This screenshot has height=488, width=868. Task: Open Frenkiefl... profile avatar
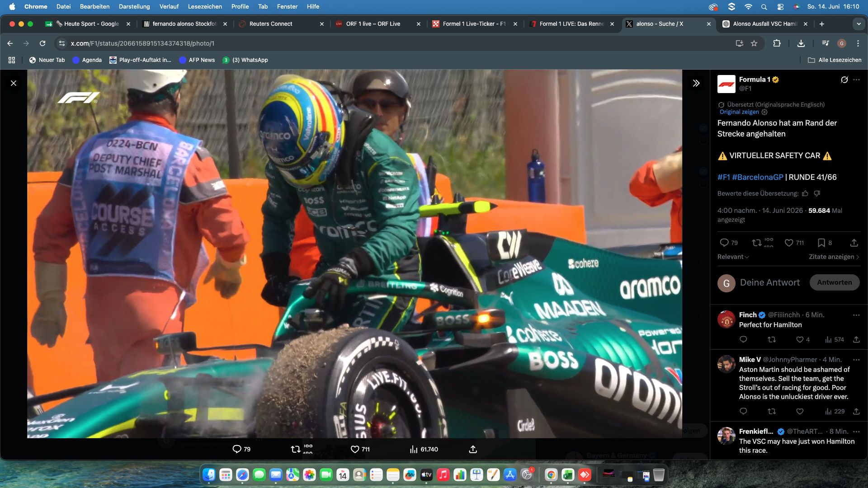[726, 436]
